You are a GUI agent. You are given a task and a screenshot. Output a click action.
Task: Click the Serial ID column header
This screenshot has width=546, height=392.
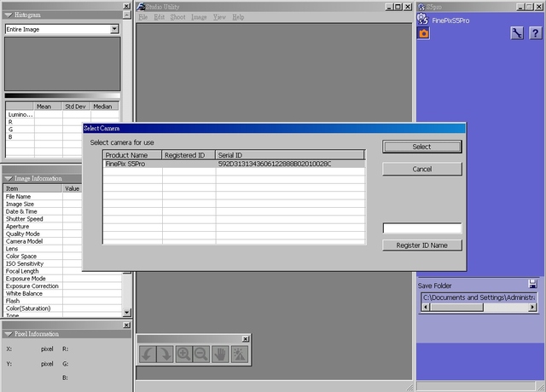290,155
